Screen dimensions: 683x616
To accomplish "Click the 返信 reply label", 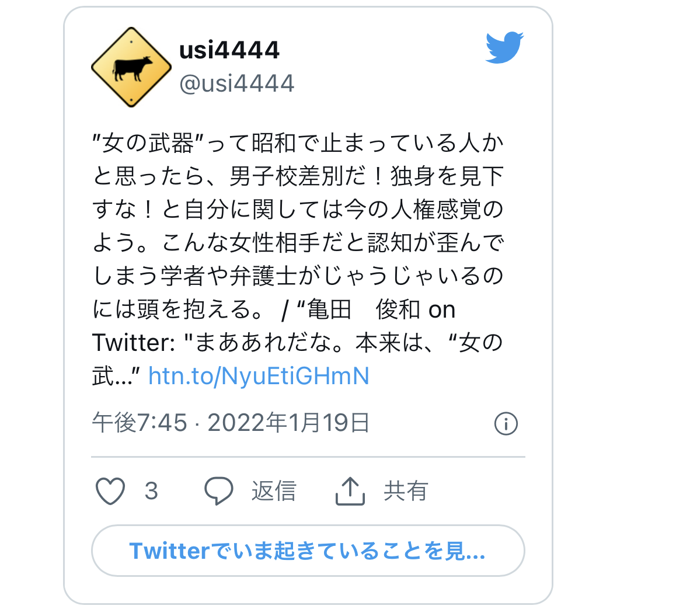I will tap(274, 491).
